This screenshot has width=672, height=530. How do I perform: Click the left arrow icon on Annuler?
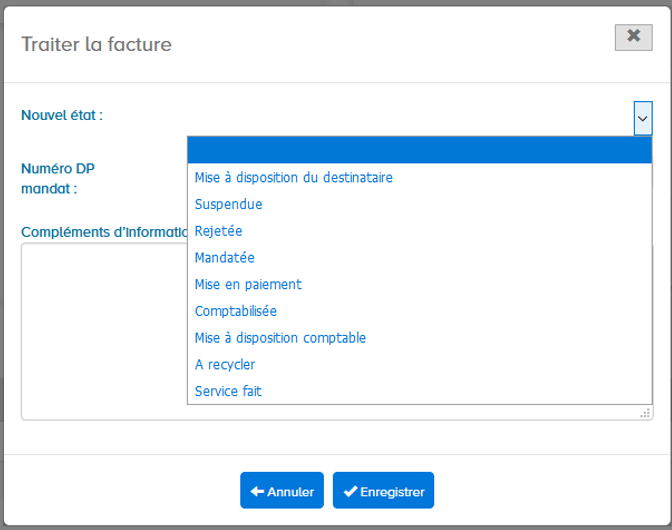coord(257,491)
